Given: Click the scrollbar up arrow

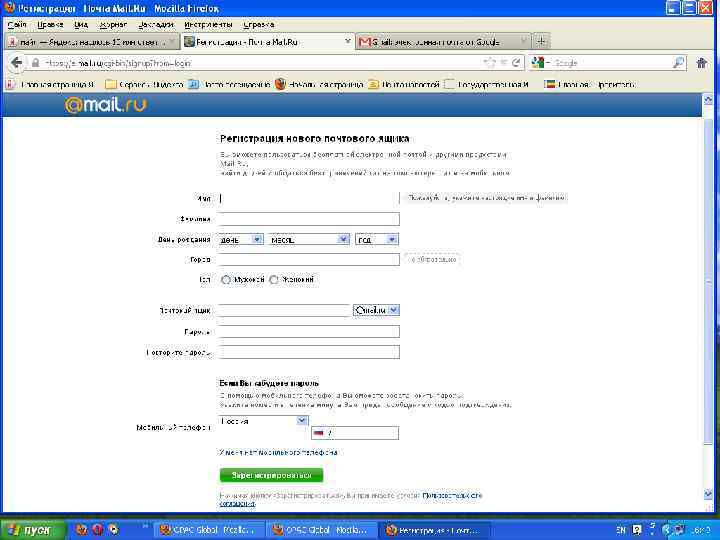Looking at the screenshot, I should tap(708, 99).
